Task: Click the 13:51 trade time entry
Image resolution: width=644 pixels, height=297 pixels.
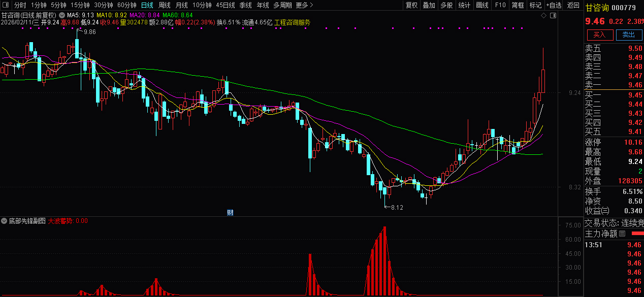Action: coord(593,245)
